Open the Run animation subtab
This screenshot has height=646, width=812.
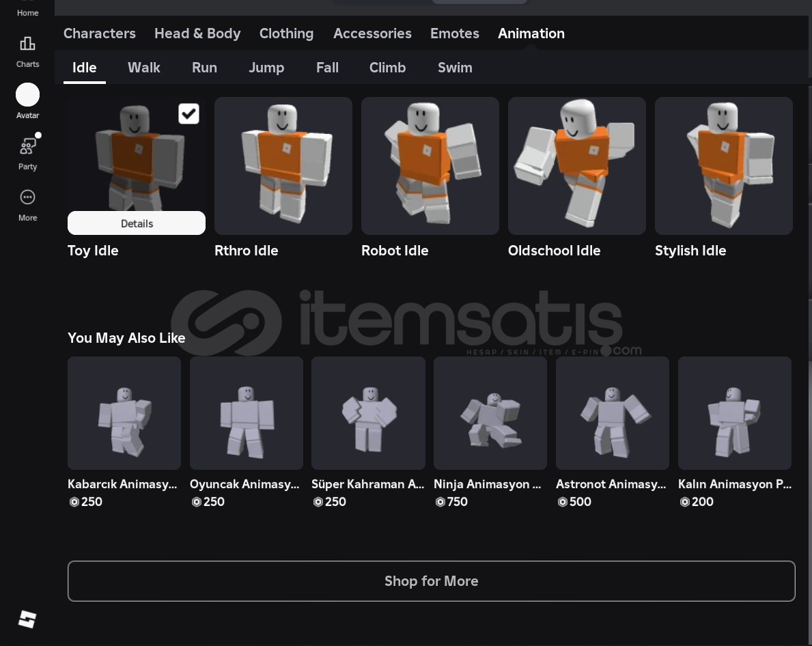(x=205, y=68)
